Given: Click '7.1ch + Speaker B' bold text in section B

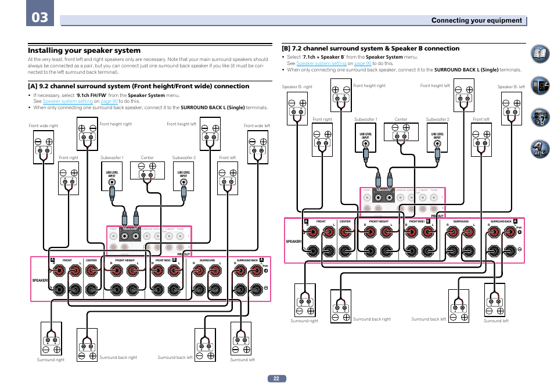Looking at the screenshot, I should (323, 57).
